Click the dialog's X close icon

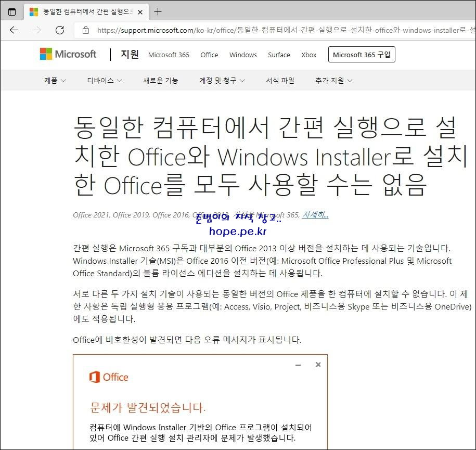[x=318, y=364]
